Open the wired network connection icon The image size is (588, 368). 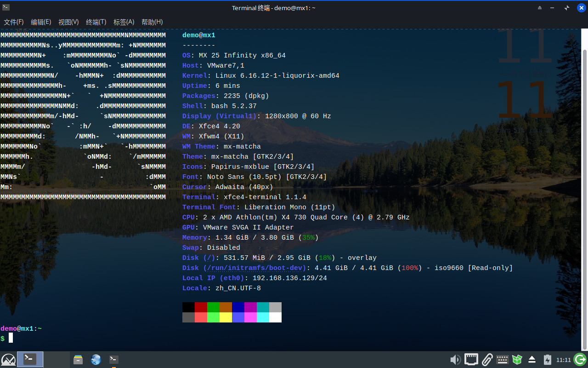[x=471, y=360]
